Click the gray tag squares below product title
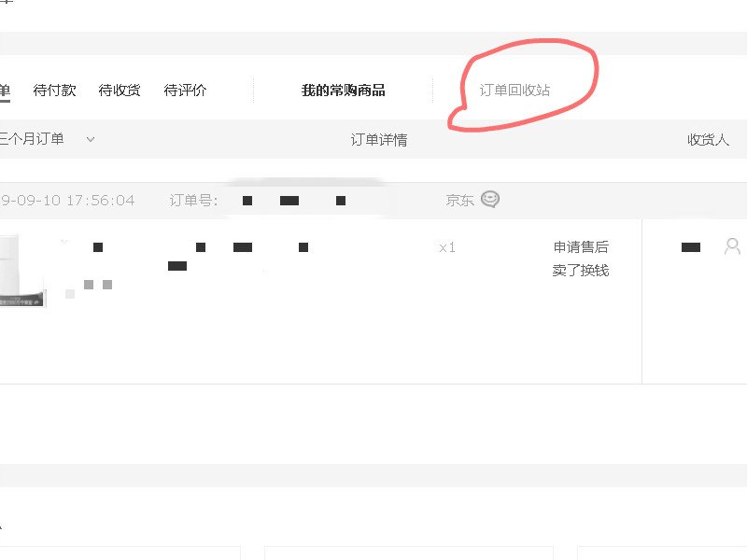This screenshot has height=560, width=747. [x=98, y=285]
